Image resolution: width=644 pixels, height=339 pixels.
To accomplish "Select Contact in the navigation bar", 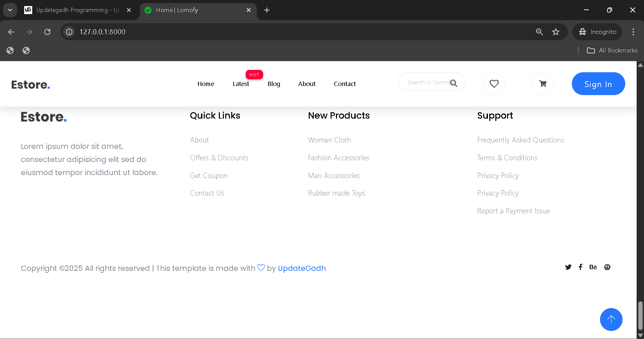I will pyautogui.click(x=344, y=84).
